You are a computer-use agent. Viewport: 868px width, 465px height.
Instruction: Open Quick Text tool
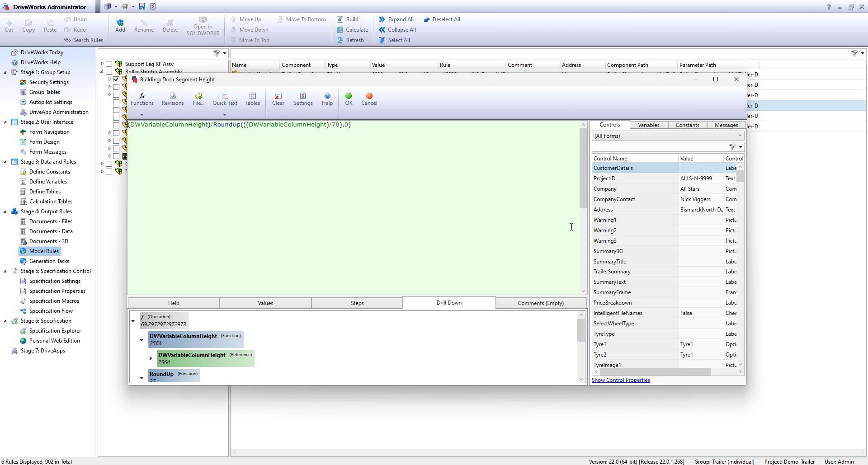(x=225, y=99)
